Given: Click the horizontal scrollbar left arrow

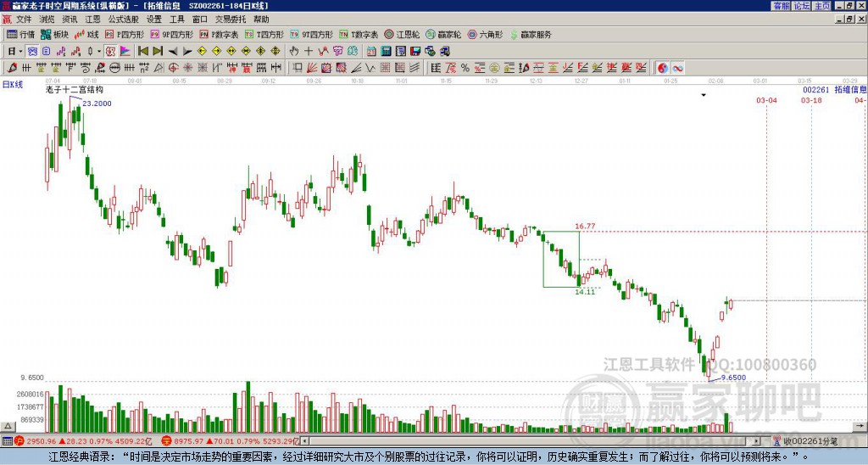Looking at the screenshot, I should click(304, 441).
